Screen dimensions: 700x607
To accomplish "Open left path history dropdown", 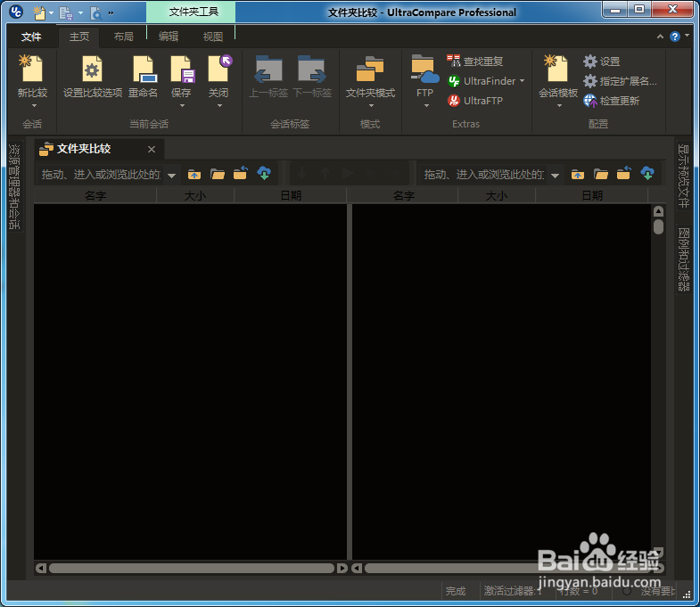I will (x=171, y=176).
